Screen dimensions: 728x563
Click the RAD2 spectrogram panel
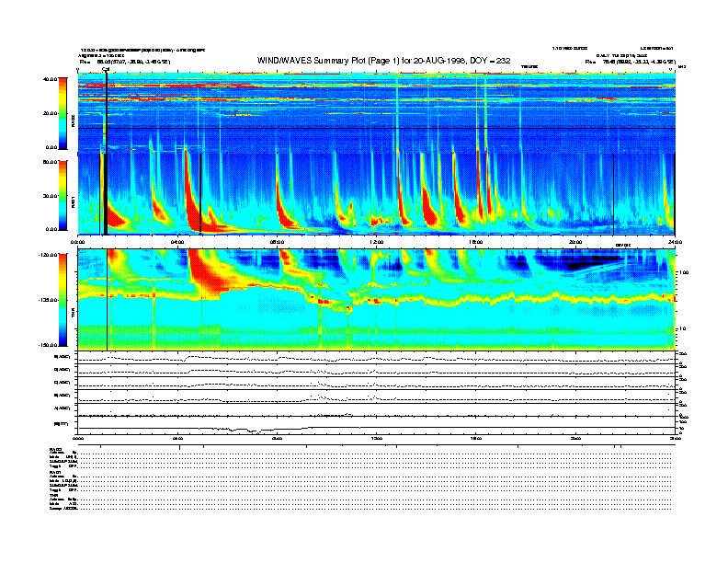pos(376,112)
